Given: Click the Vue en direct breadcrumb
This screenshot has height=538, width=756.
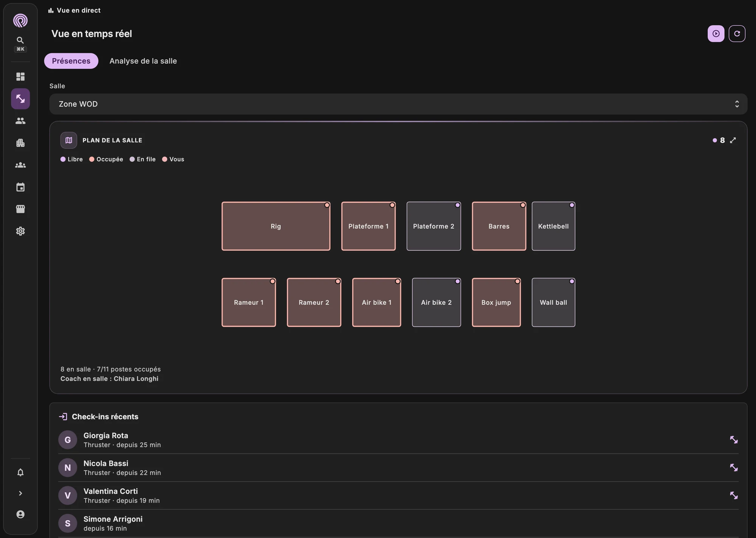Looking at the screenshot, I should pyautogui.click(x=74, y=11).
